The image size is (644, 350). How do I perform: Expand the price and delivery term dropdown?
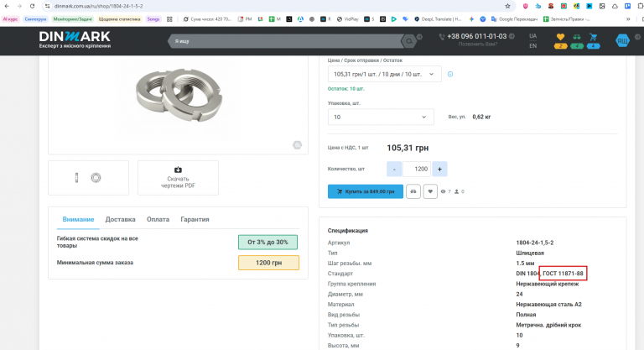tap(384, 74)
